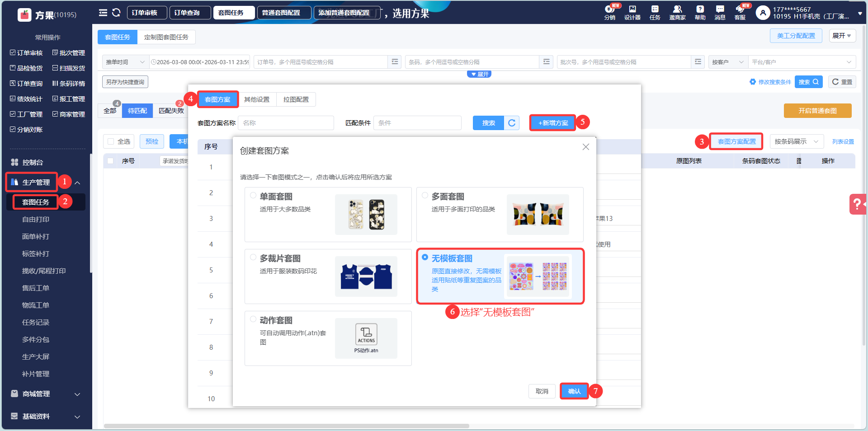Open the 消息 messages icon

point(720,13)
